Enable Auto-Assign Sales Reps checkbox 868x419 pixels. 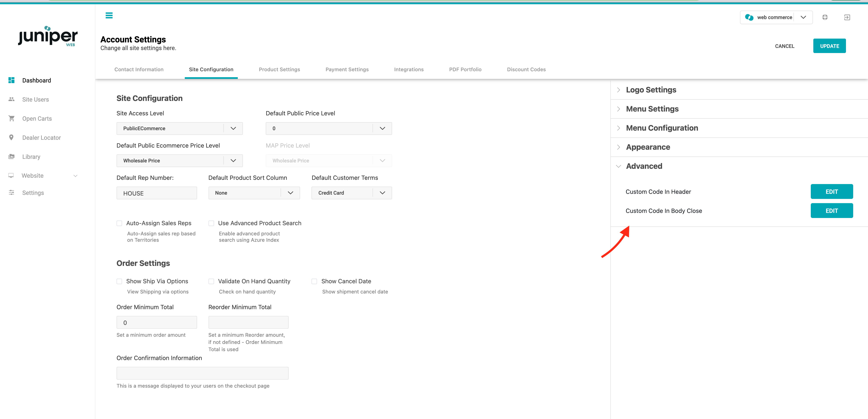point(119,223)
